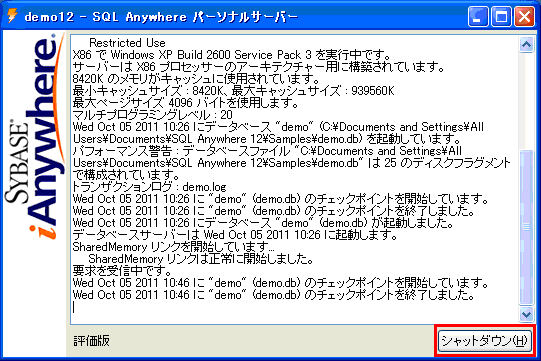
Task: Click the マルチプログラミングレベル : 20 line
Action: pyautogui.click(x=153, y=115)
